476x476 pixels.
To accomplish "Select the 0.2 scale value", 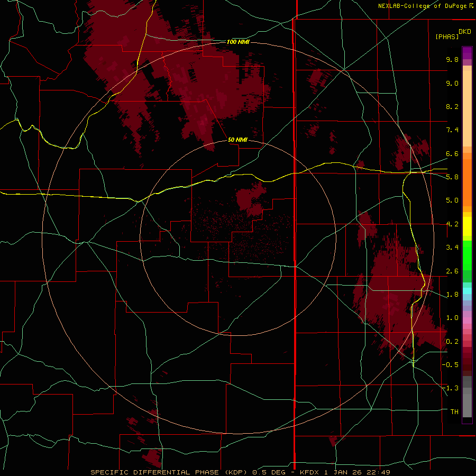I will pos(452,342).
